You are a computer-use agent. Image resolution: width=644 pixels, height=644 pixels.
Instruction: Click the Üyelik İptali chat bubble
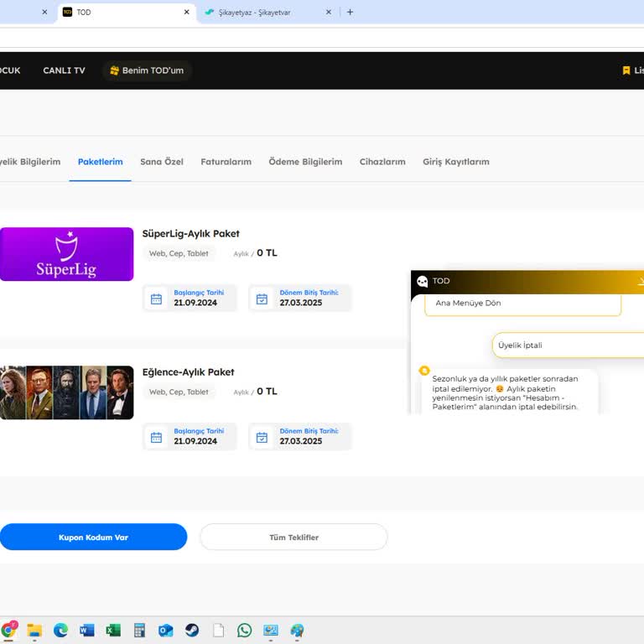pyautogui.click(x=568, y=345)
